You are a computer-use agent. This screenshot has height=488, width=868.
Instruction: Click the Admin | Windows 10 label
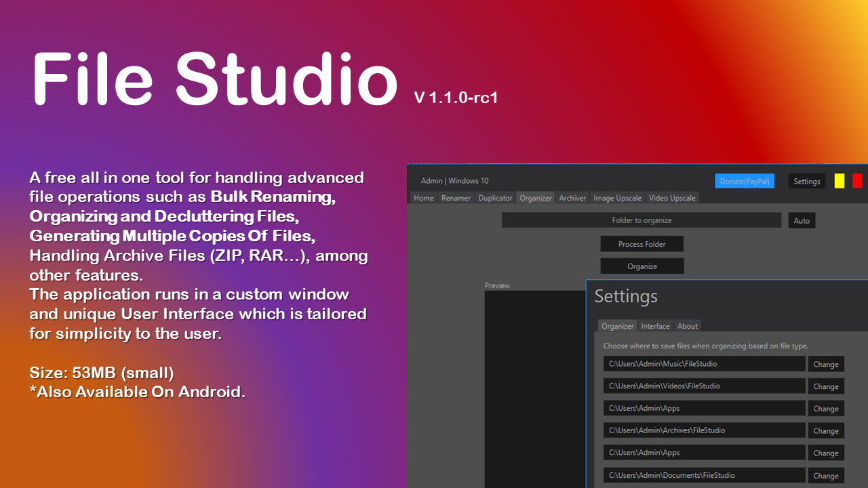point(454,181)
